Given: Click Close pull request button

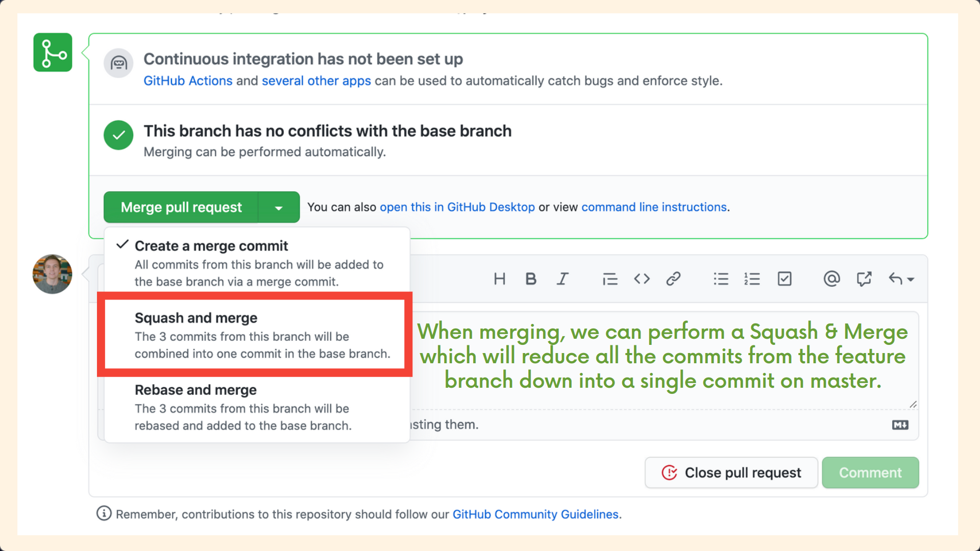Looking at the screenshot, I should coord(731,473).
